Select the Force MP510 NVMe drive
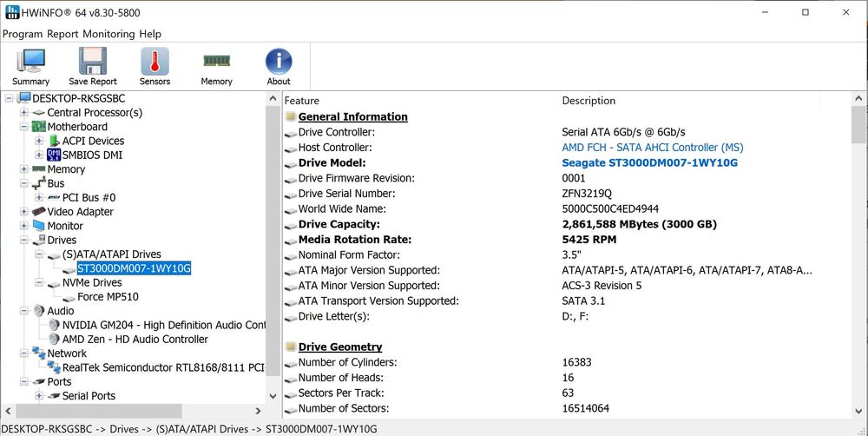The image size is (868, 436). coord(108,297)
